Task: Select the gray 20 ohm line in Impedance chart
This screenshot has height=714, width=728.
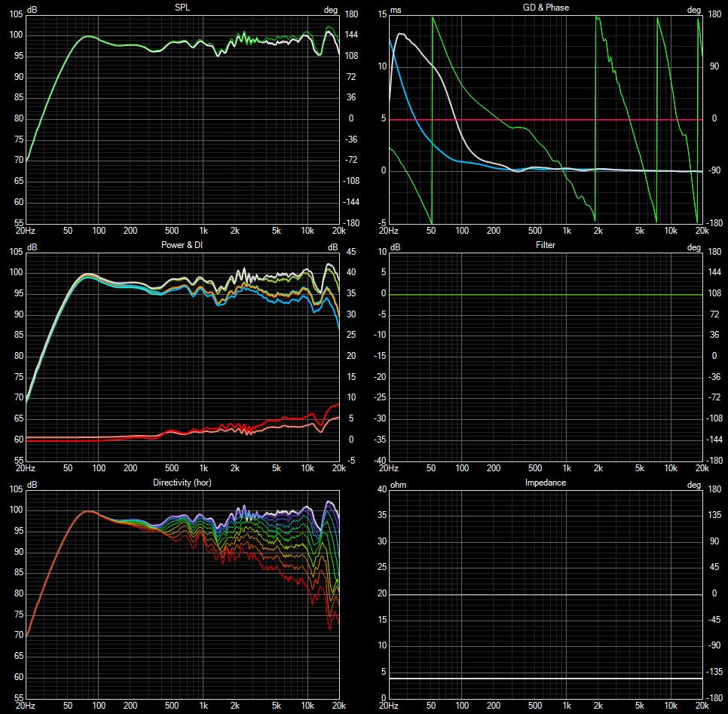Action: (x=546, y=594)
